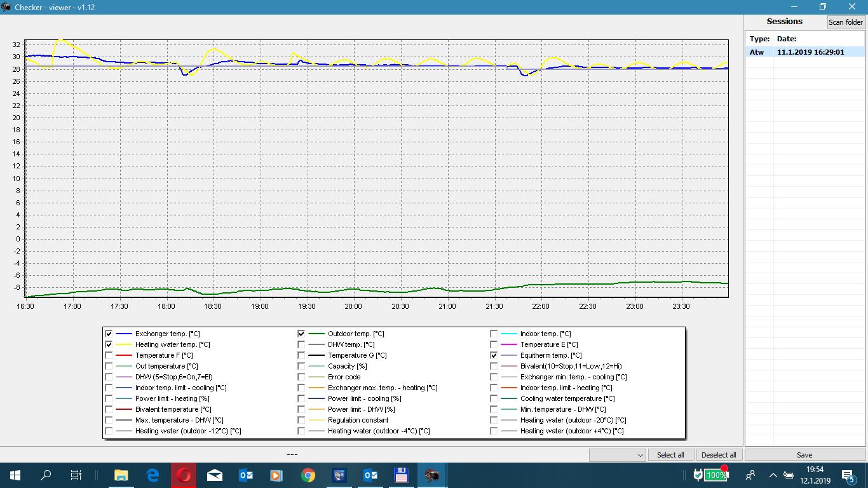The height and width of the screenshot is (488, 868).
Task: Open the Windows Start menu
Action: tap(15, 475)
